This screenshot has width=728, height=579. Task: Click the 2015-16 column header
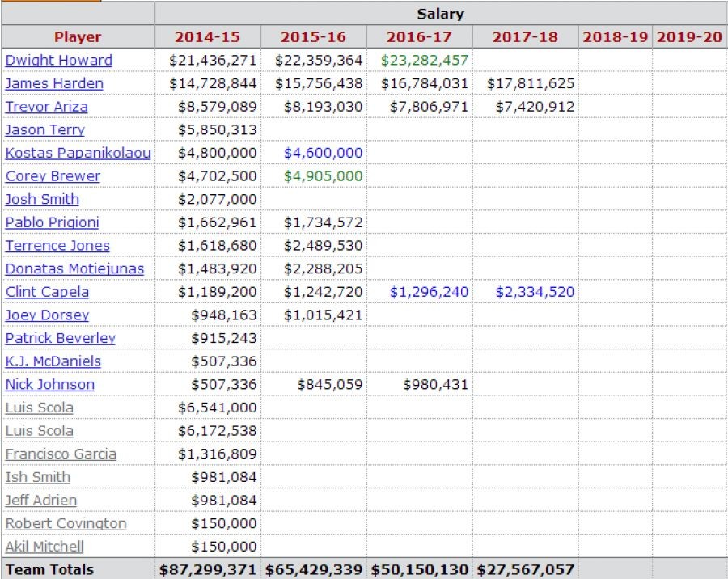pos(313,37)
